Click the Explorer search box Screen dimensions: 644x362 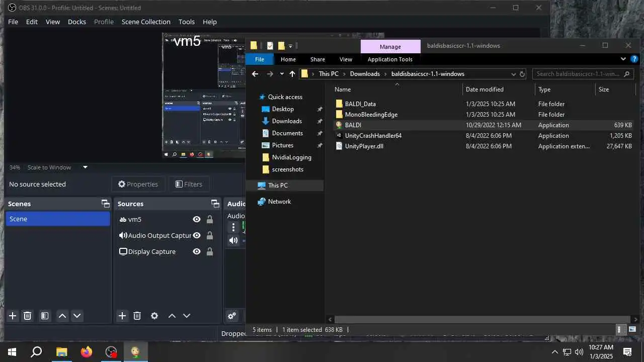point(583,74)
